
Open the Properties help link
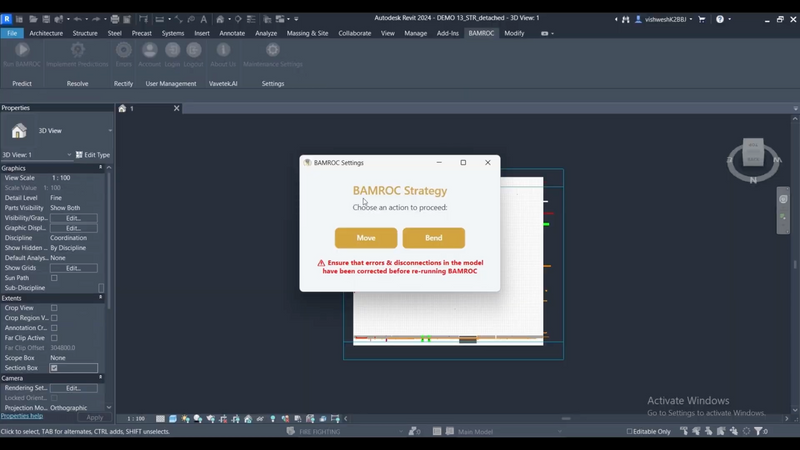click(22, 416)
